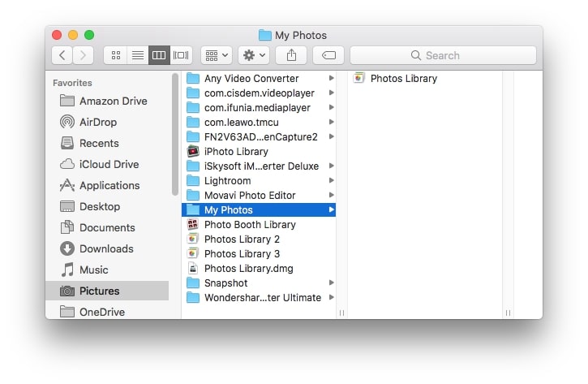Go back with the left chevron button

pos(62,55)
